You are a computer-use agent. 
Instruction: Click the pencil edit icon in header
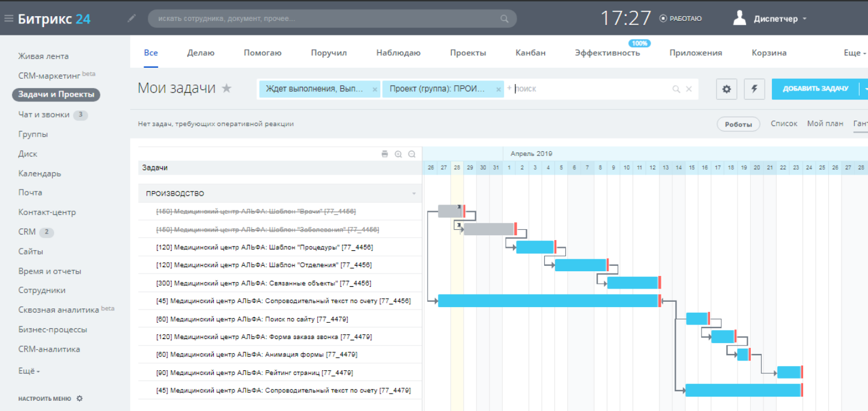[132, 19]
